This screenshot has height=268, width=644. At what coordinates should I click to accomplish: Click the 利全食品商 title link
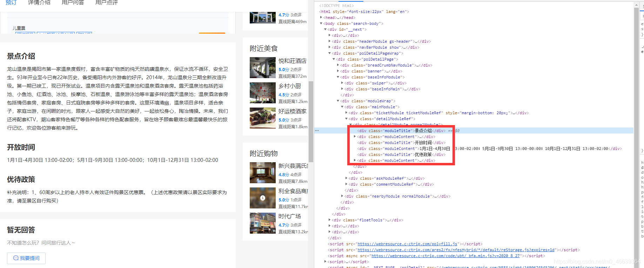[293, 191]
